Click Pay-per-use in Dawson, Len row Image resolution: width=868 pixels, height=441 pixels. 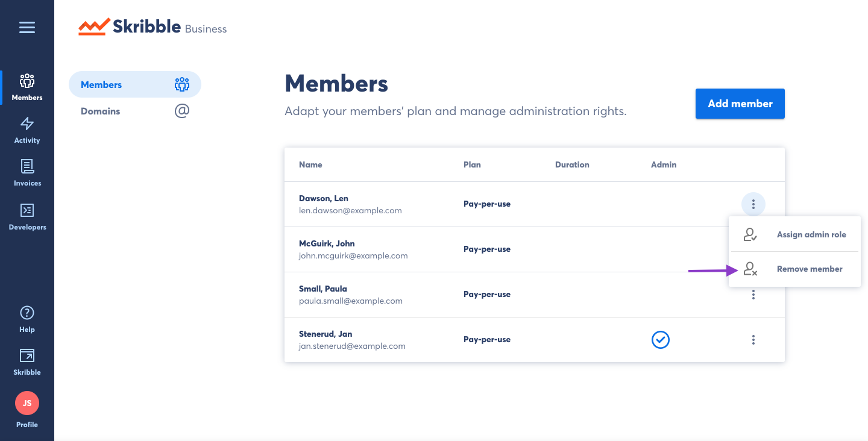pyautogui.click(x=487, y=204)
